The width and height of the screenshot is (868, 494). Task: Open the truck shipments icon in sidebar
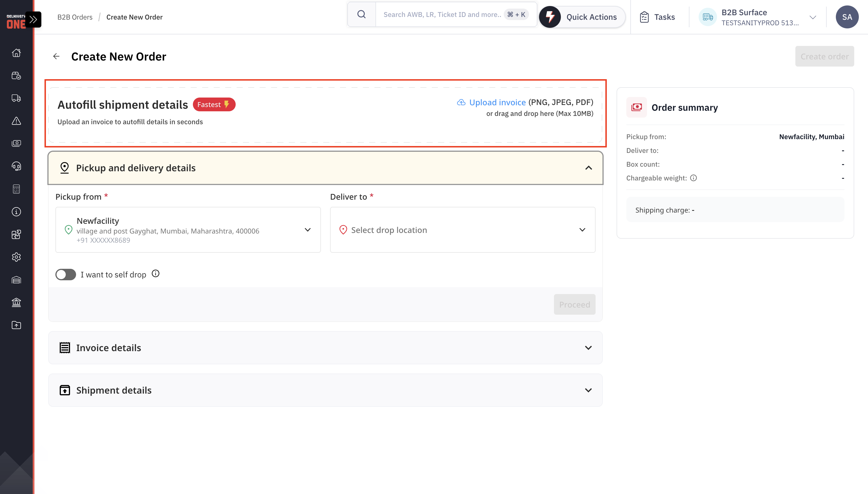(x=16, y=98)
